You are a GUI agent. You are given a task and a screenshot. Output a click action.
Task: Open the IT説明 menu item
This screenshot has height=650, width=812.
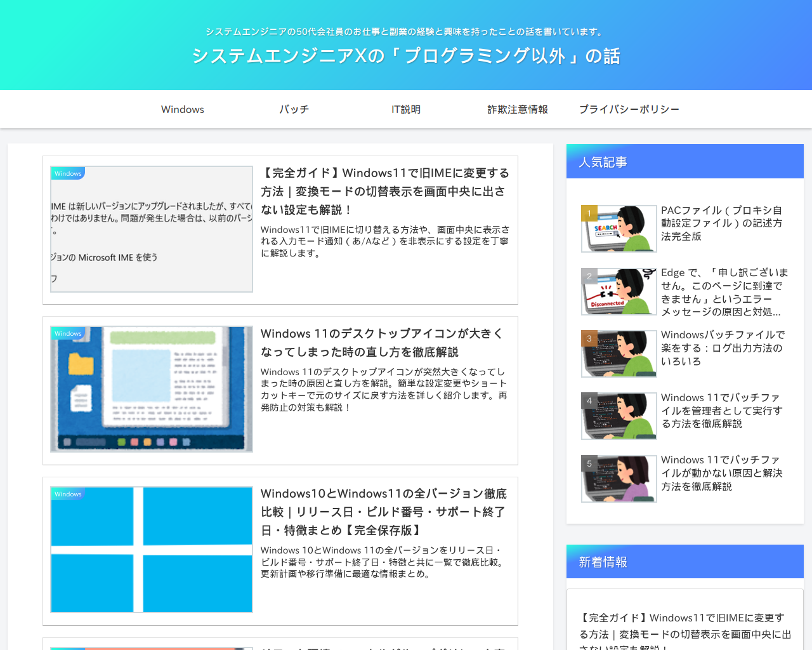click(x=406, y=109)
